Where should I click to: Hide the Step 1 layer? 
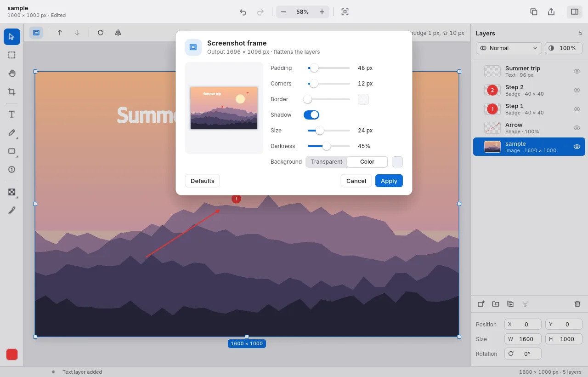coord(577,109)
